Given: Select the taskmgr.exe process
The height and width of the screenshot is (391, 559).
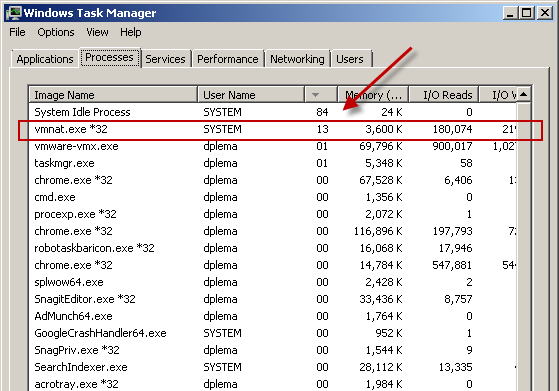Looking at the screenshot, I should (273, 163).
